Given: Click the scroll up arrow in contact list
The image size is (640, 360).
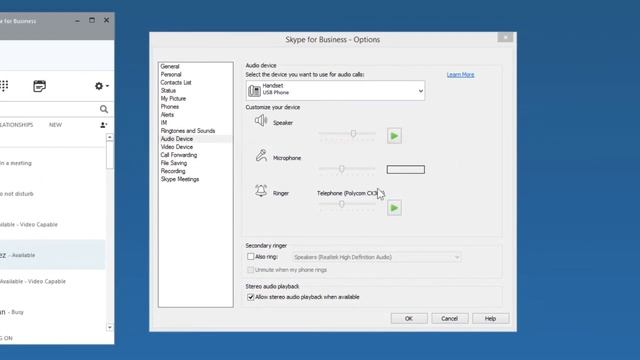Looking at the screenshot, I should [x=109, y=138].
